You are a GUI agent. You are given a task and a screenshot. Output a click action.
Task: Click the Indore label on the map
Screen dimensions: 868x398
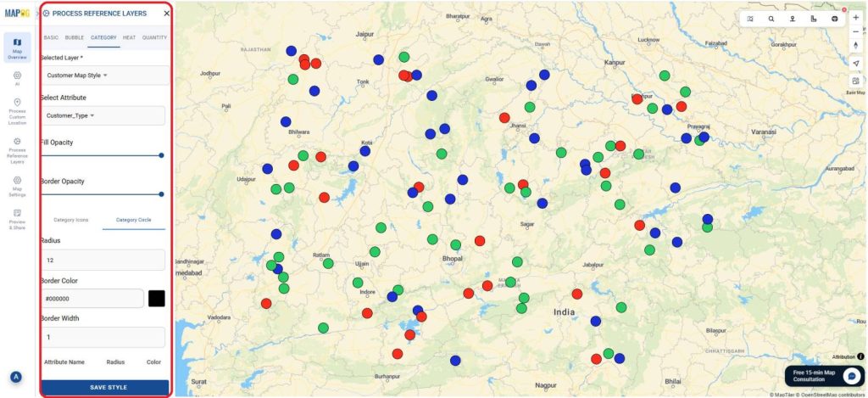click(368, 292)
